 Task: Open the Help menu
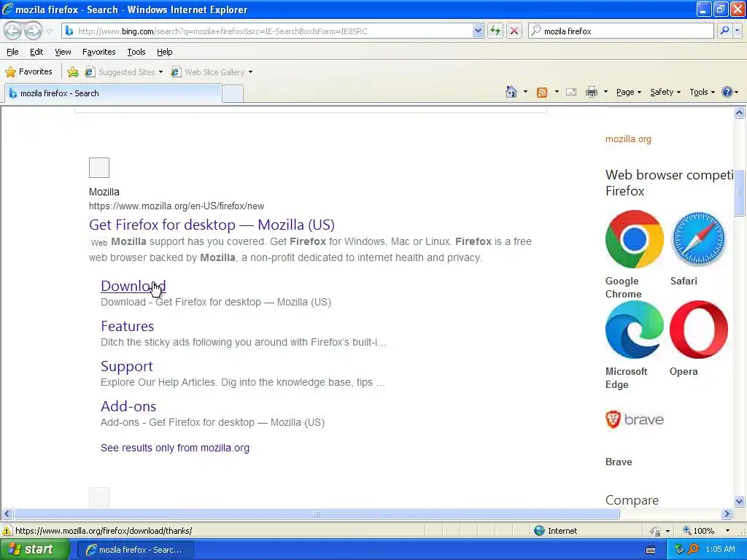point(165,52)
